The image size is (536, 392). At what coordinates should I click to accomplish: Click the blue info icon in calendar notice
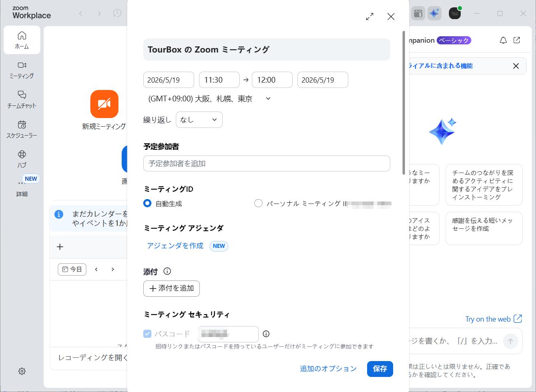coord(59,214)
